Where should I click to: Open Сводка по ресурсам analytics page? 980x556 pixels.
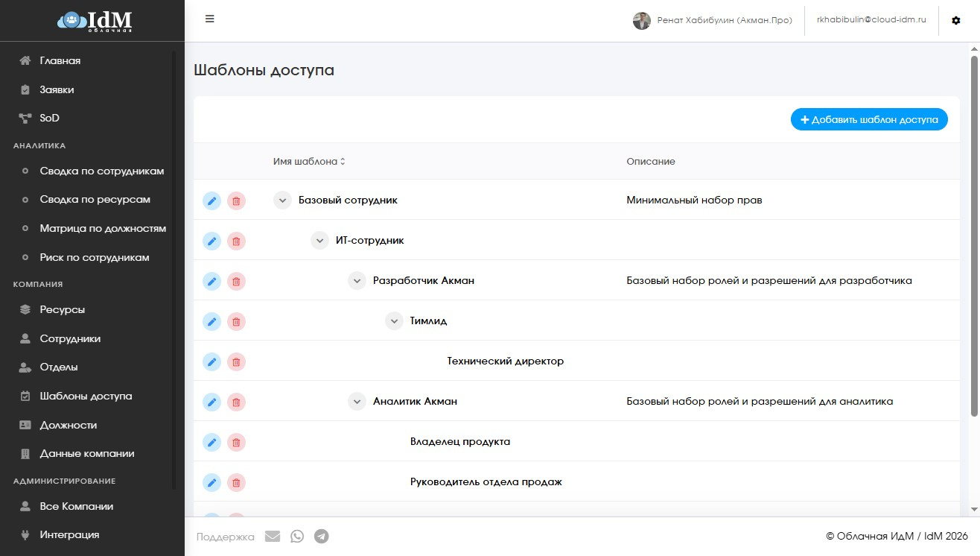[x=95, y=200]
